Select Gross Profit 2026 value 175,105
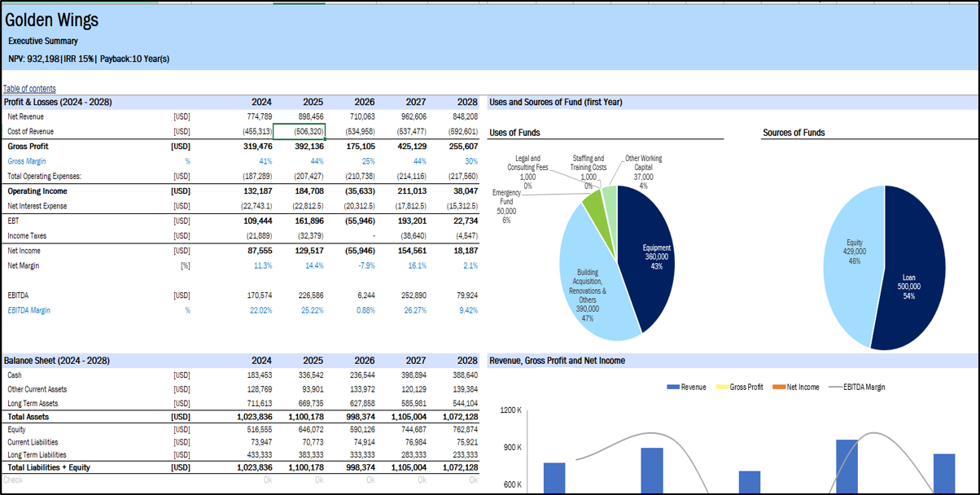The width and height of the screenshot is (980, 495). (x=358, y=147)
